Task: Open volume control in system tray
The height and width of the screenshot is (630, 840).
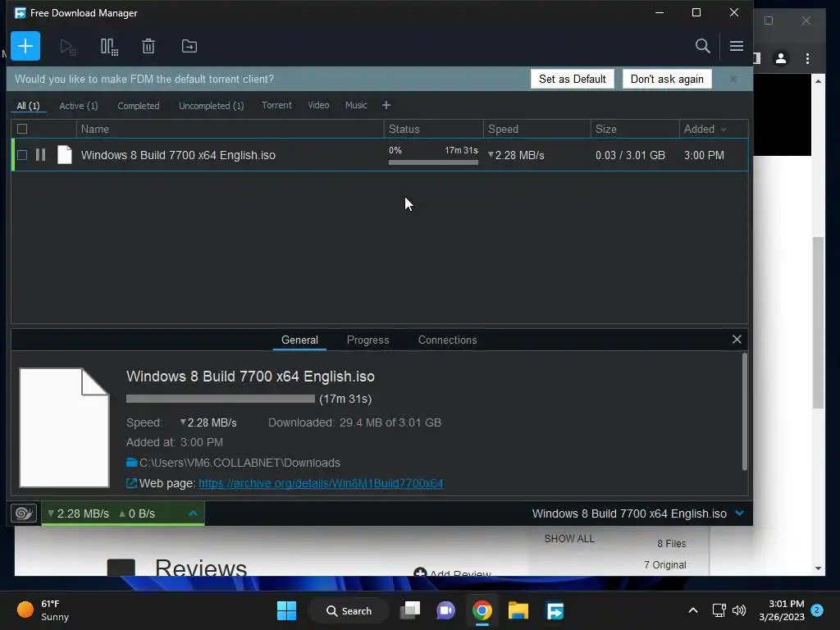Action: pos(739,610)
